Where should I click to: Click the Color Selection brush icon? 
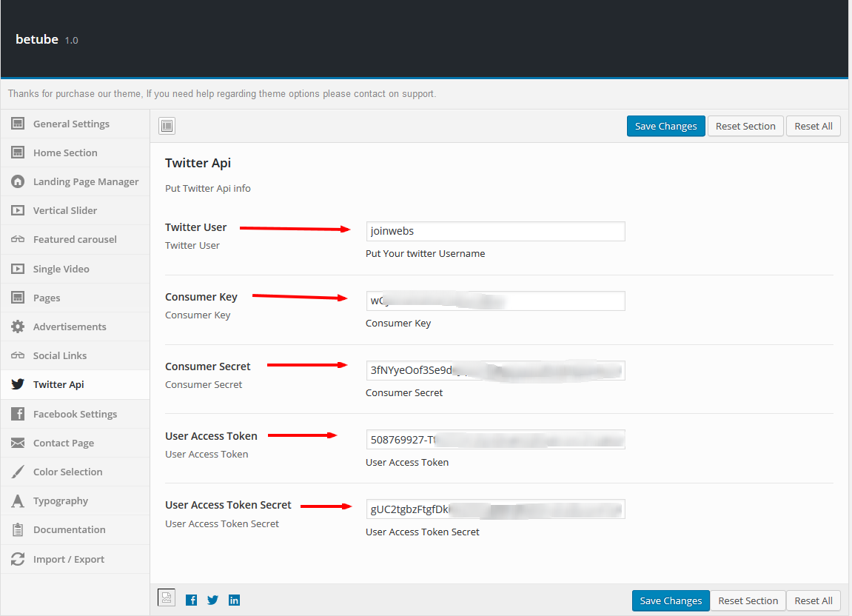[x=18, y=472]
